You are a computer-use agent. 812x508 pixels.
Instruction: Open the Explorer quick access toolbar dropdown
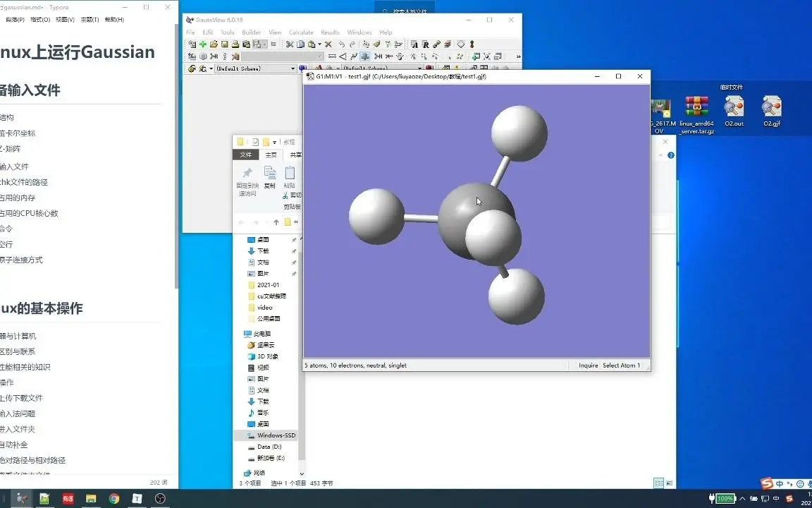[x=274, y=142]
